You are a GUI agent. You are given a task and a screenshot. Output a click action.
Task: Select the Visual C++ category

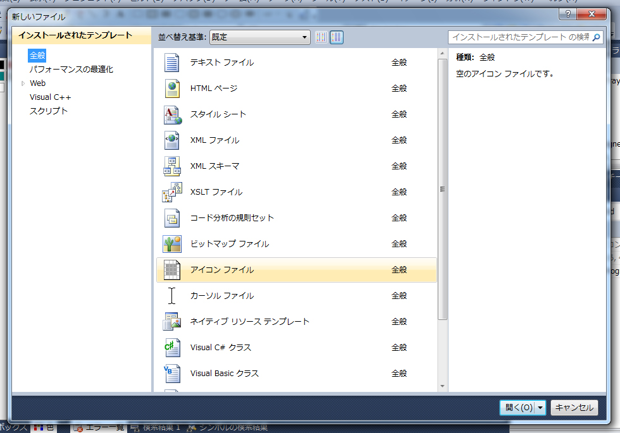pyautogui.click(x=50, y=97)
